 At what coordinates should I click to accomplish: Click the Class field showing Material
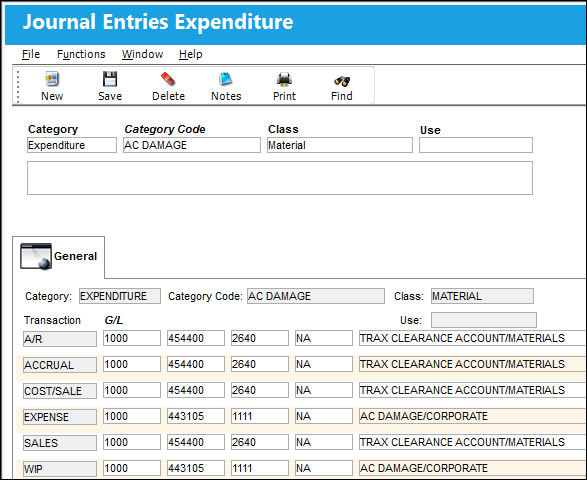pos(340,145)
